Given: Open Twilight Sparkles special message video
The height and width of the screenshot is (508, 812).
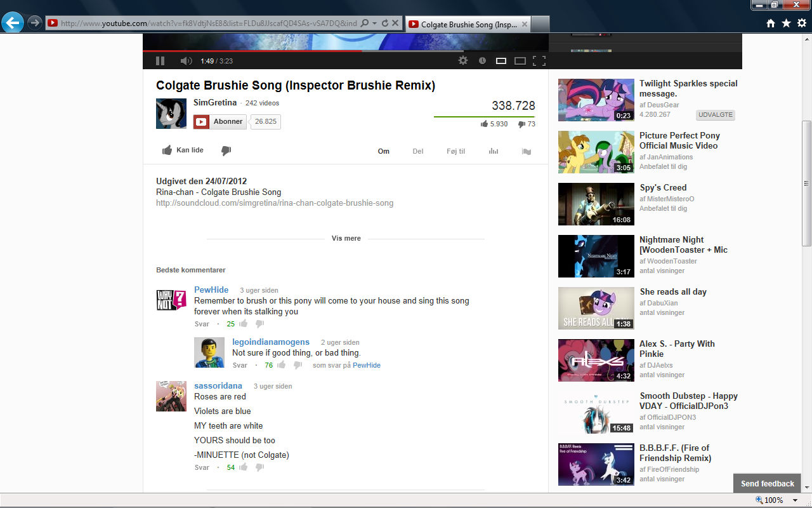Looking at the screenshot, I should coord(688,88).
